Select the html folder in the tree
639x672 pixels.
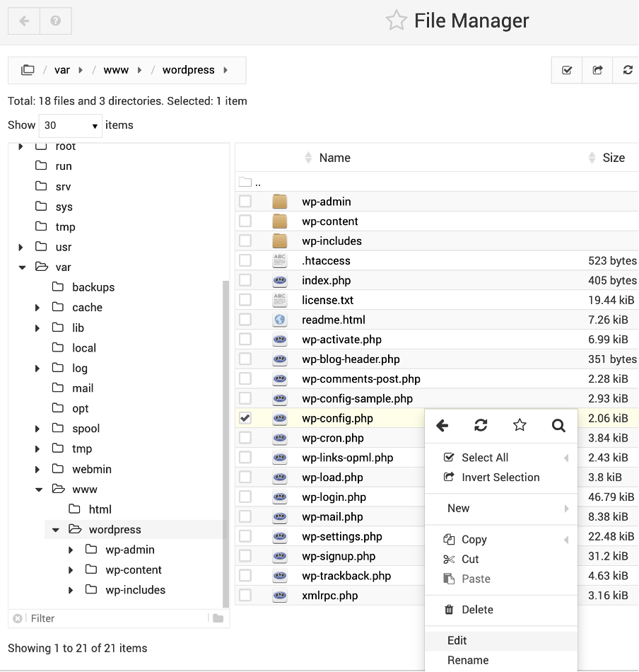pos(100,509)
